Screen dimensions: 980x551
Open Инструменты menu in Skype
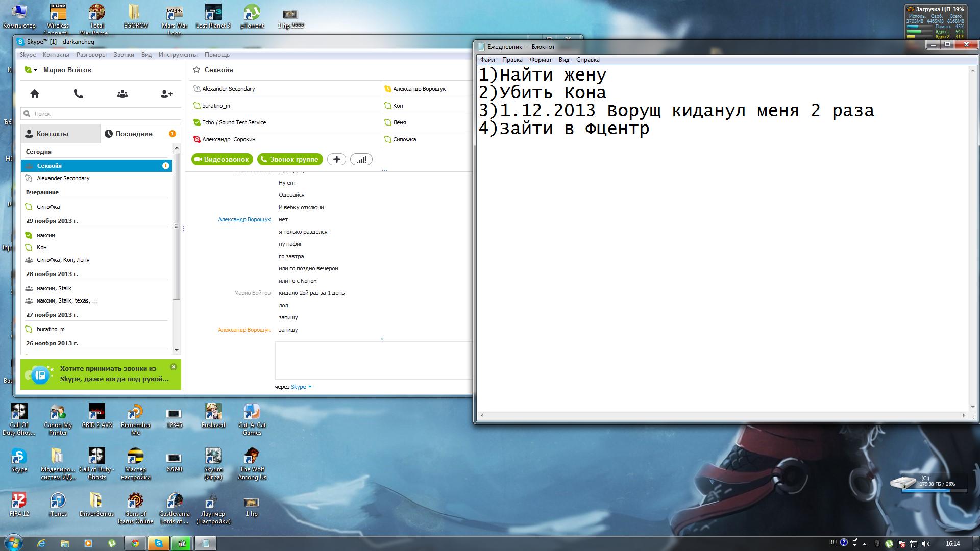tap(178, 55)
